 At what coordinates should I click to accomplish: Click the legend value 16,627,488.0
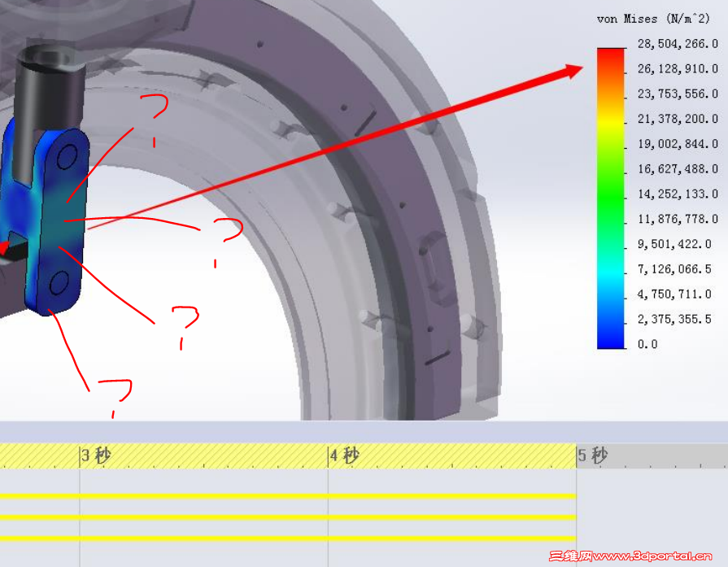pos(678,169)
